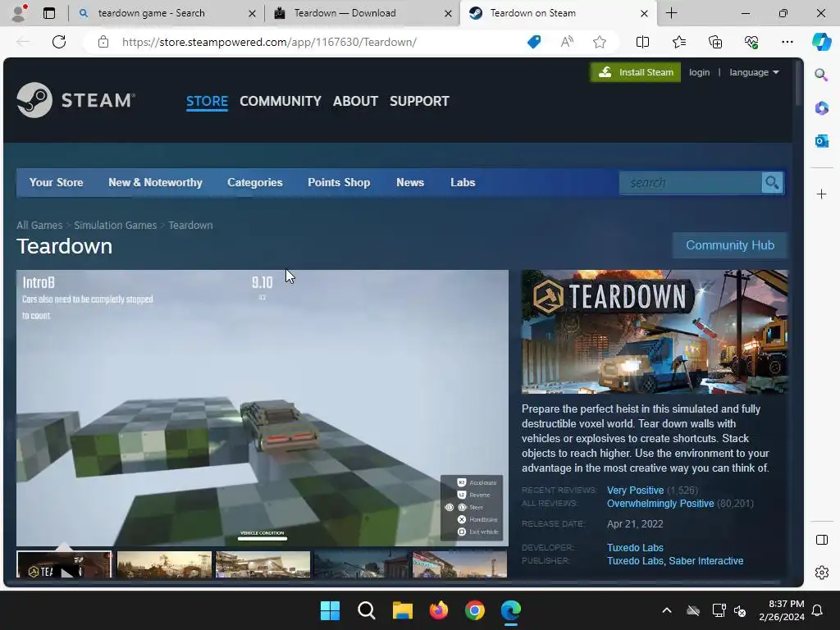Go to the STORE section
840x630 pixels.
click(x=207, y=101)
